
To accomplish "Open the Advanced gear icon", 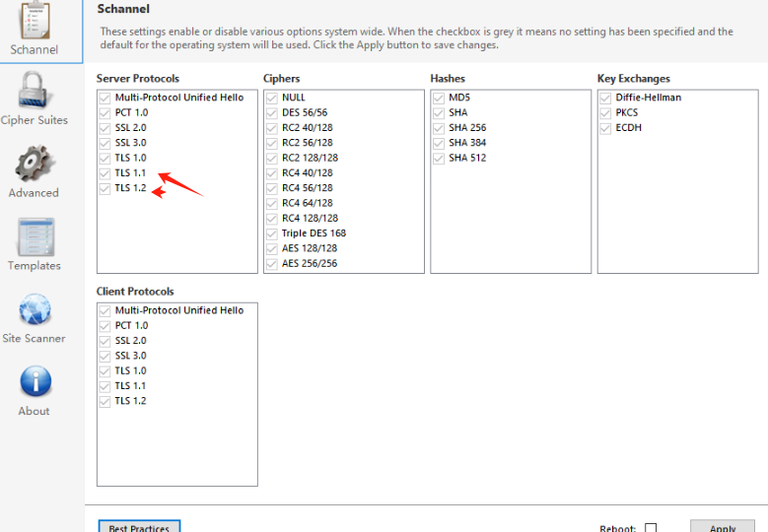I will point(34,164).
